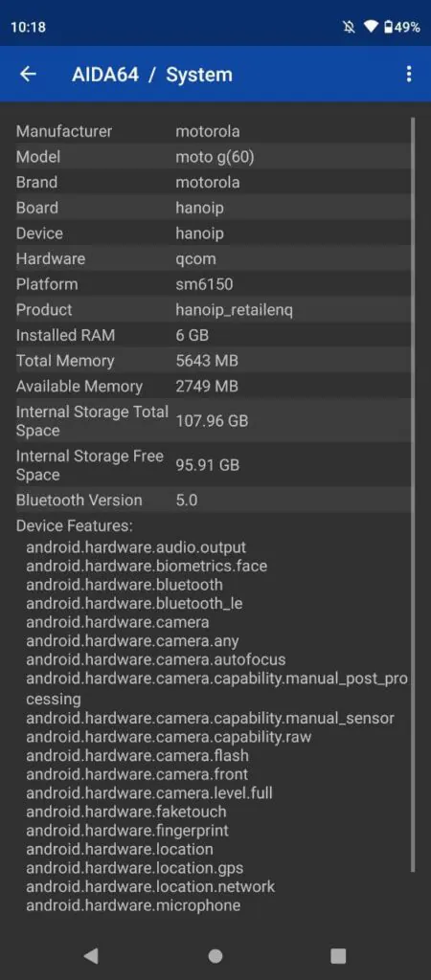Tap the 10:18 clock in status bar
This screenshot has width=431, height=980.
click(x=28, y=27)
